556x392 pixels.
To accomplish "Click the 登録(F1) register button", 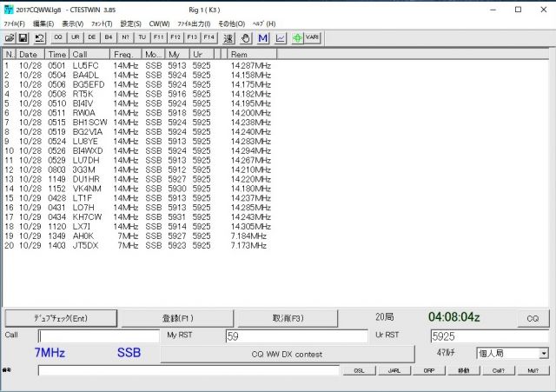I will (177, 318).
